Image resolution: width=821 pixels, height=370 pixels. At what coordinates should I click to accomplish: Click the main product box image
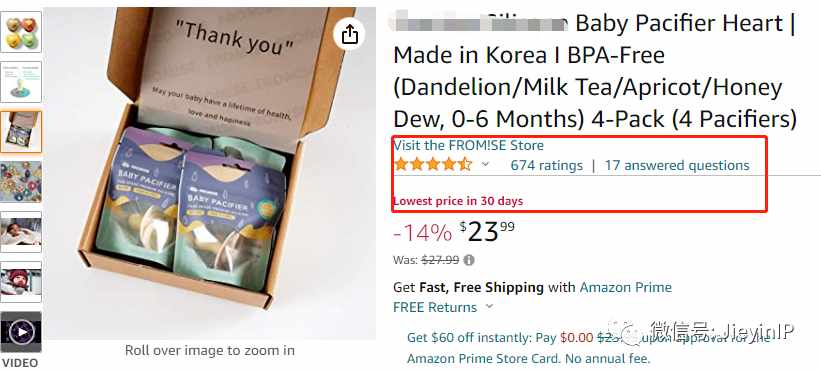pyautogui.click(x=210, y=173)
